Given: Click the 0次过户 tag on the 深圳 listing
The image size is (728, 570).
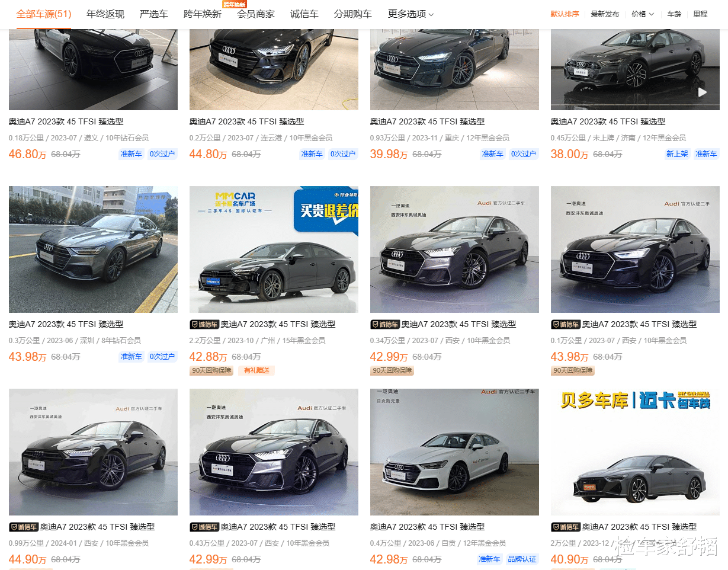Looking at the screenshot, I should [x=162, y=357].
